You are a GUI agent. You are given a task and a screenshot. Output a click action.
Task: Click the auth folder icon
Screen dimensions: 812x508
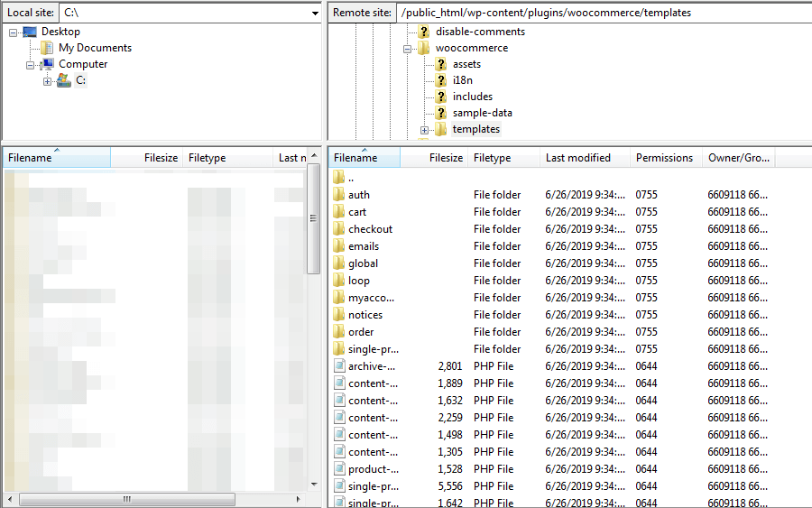pyautogui.click(x=339, y=195)
